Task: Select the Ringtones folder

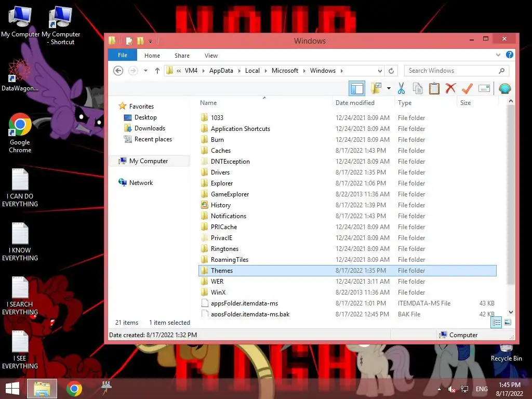Action: 224,249
